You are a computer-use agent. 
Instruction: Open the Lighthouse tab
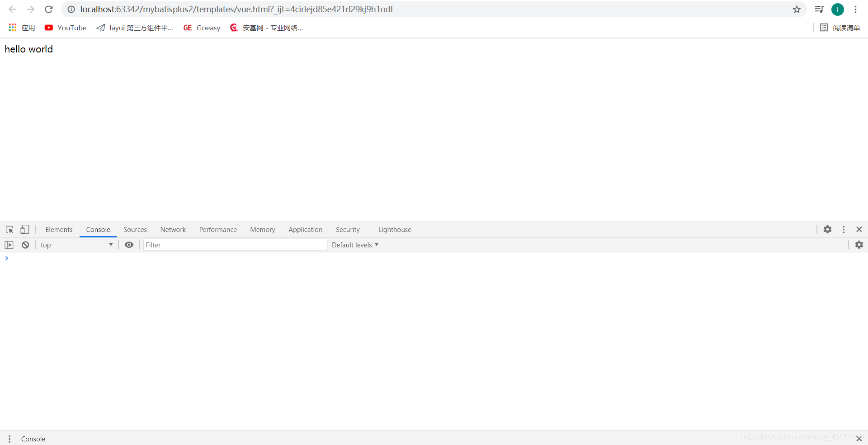click(x=395, y=229)
